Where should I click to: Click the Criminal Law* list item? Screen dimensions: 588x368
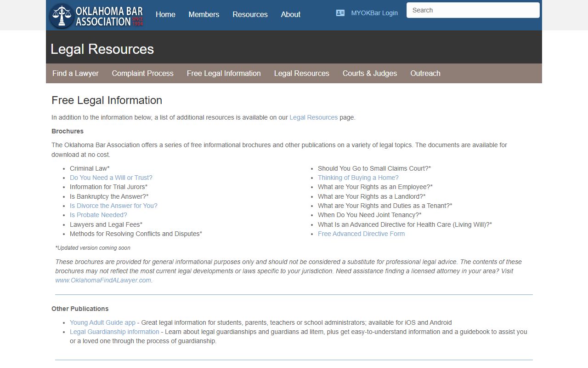coord(90,168)
